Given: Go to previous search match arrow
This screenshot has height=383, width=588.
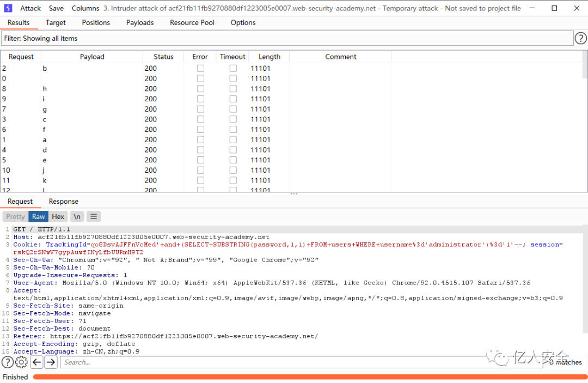Looking at the screenshot, I should 37,362.
